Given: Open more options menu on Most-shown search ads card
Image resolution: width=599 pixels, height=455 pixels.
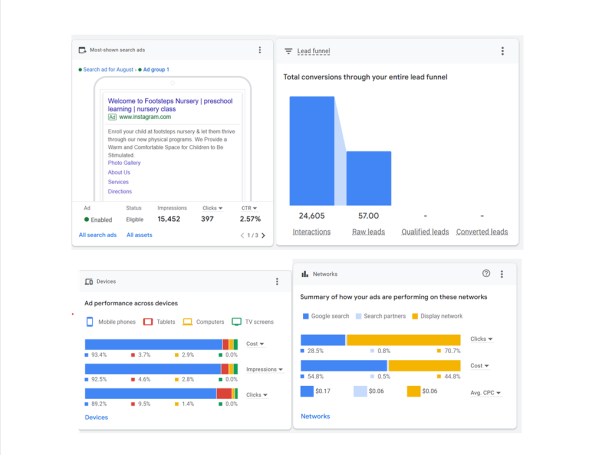Looking at the screenshot, I should tap(260, 50).
